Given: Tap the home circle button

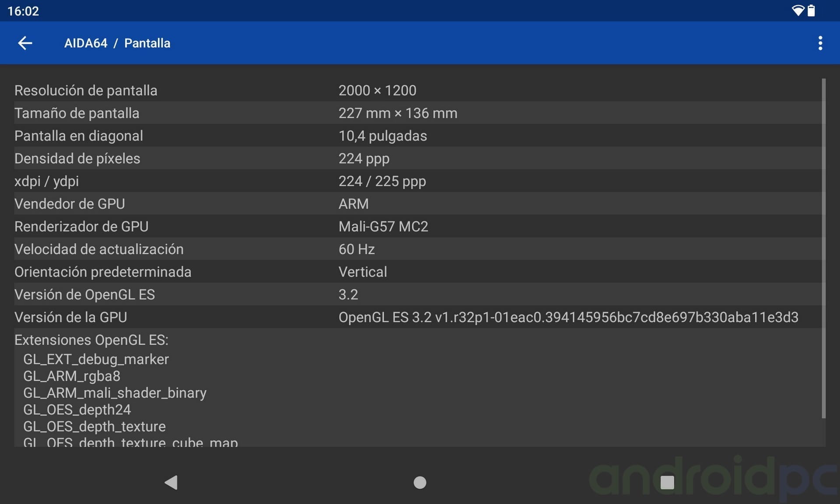Looking at the screenshot, I should 419,483.
